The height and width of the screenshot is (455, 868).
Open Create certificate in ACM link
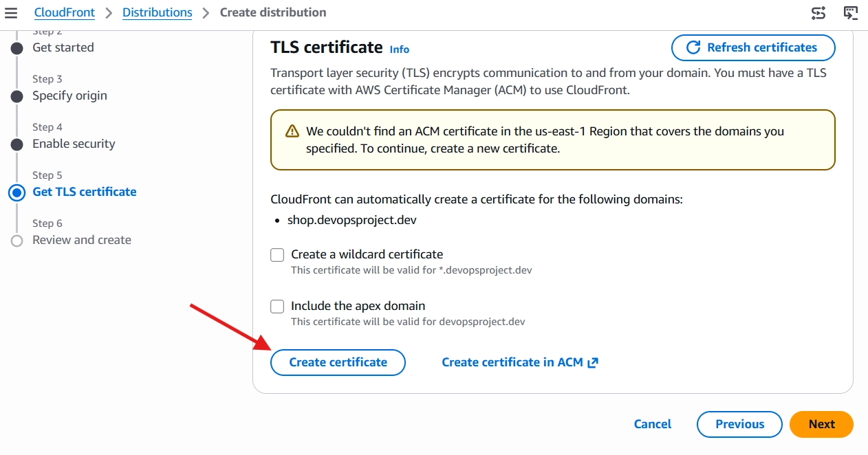(x=520, y=362)
